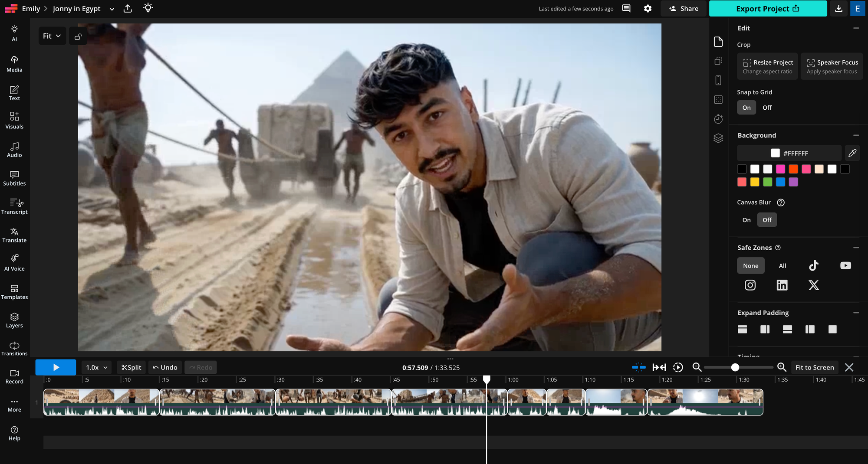Open project settings gear icon
The width and height of the screenshot is (868, 464).
tap(648, 9)
